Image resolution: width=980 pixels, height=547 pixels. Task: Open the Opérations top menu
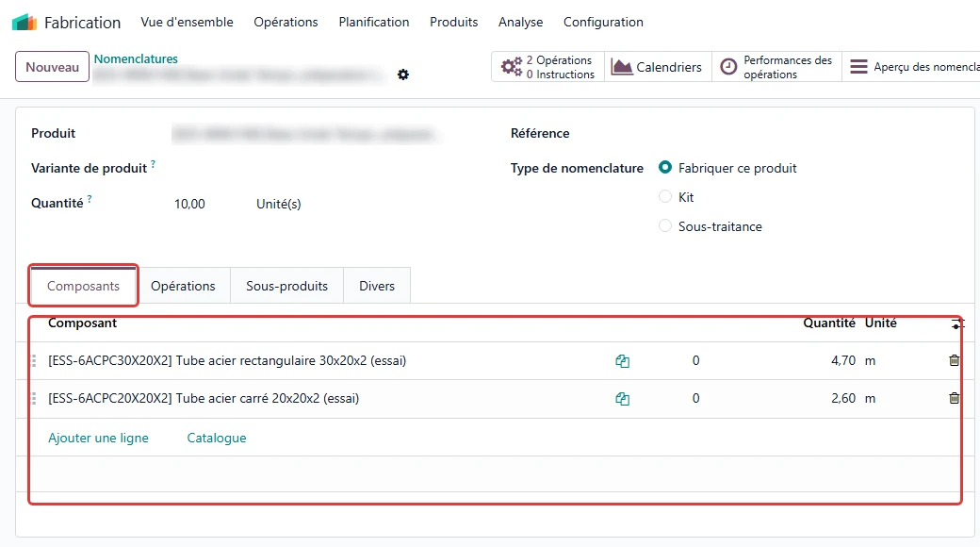286,22
